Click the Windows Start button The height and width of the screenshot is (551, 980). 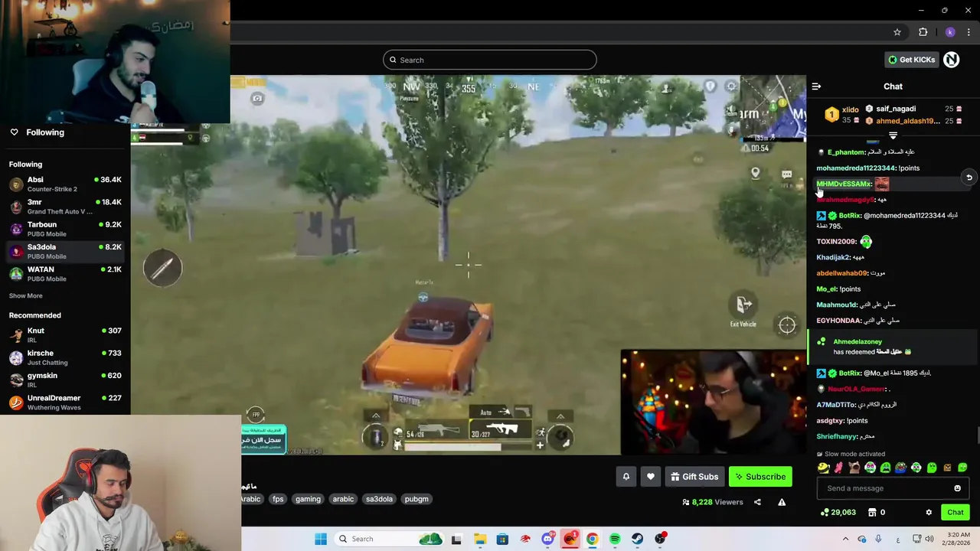click(320, 539)
